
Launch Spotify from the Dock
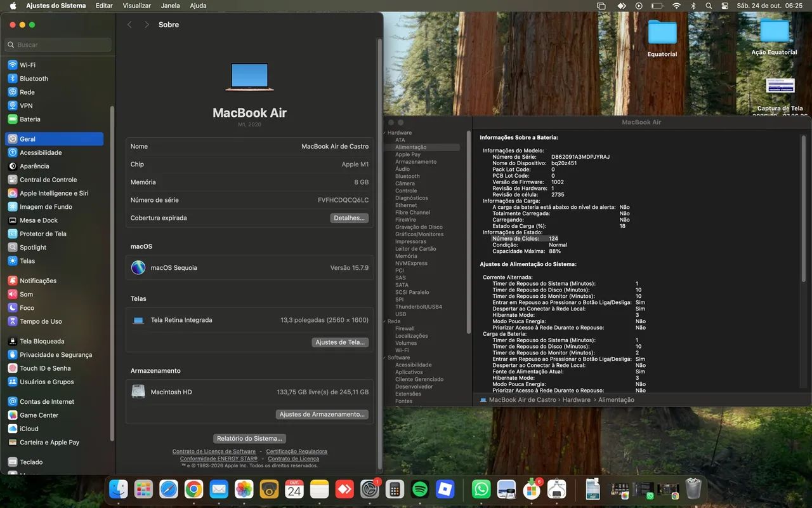[x=420, y=489]
